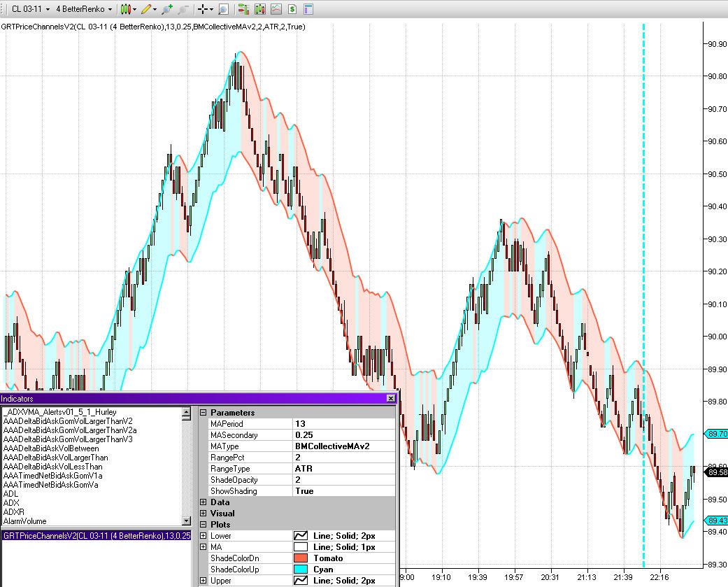Expand the Data section

click(204, 502)
